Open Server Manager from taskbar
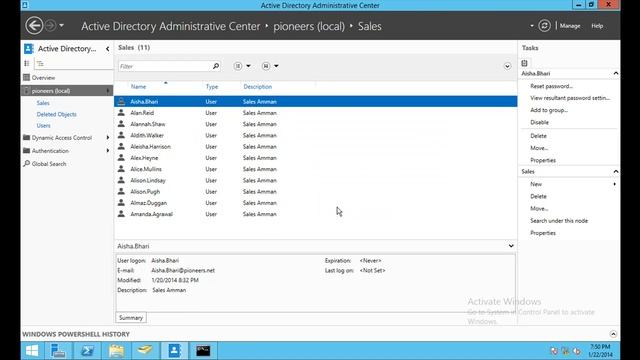Viewport: 640px width, 360px height. tap(58, 351)
